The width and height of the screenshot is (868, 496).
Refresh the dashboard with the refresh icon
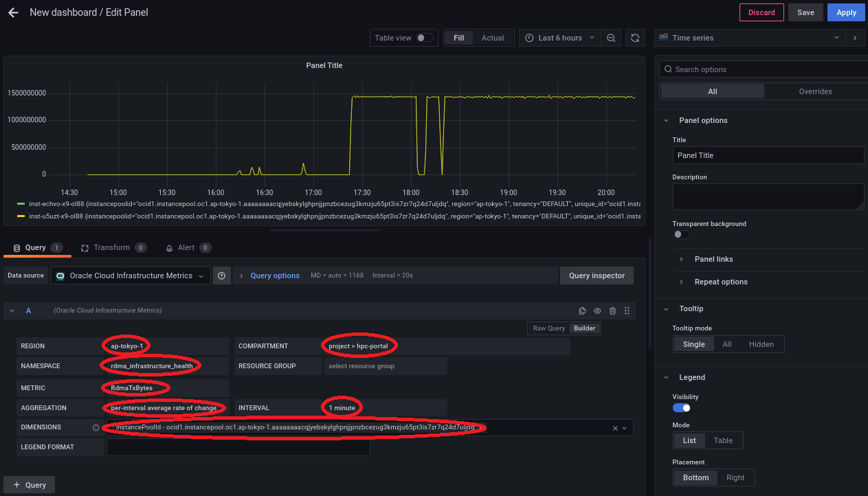click(x=635, y=38)
